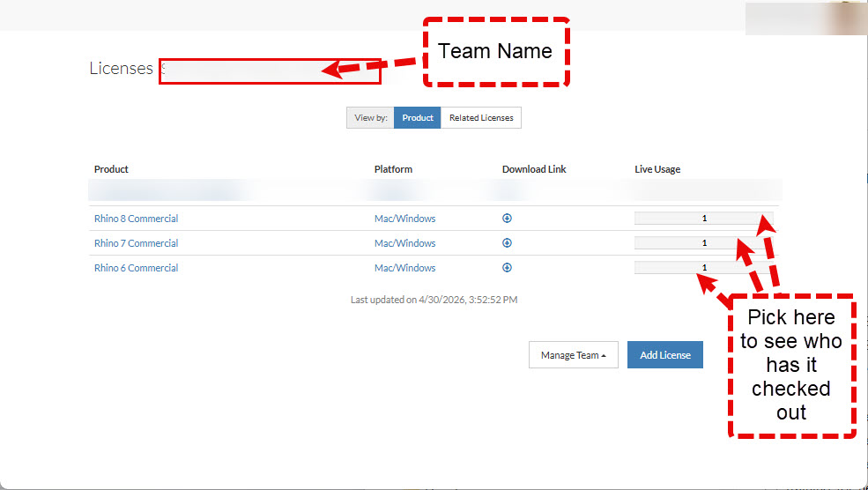Select Mac/Windows platform for Rhino 8 Commercial

coord(404,219)
